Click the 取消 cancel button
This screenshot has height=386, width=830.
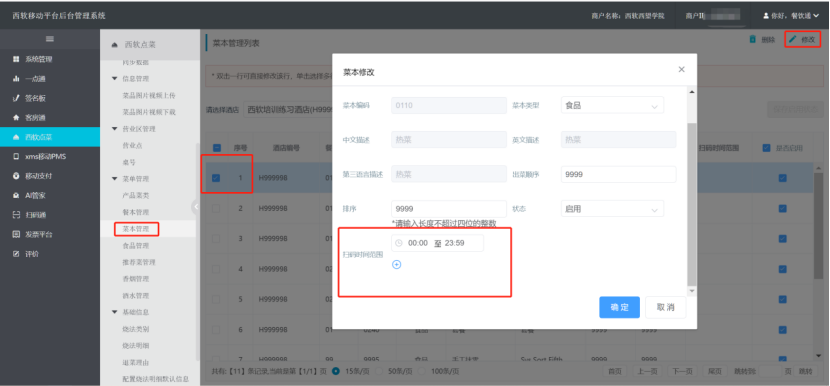coord(665,307)
